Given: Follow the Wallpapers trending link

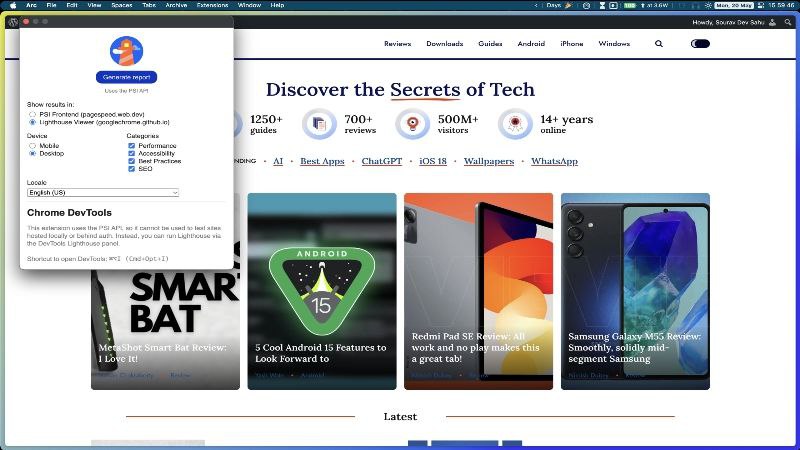Looking at the screenshot, I should point(489,161).
